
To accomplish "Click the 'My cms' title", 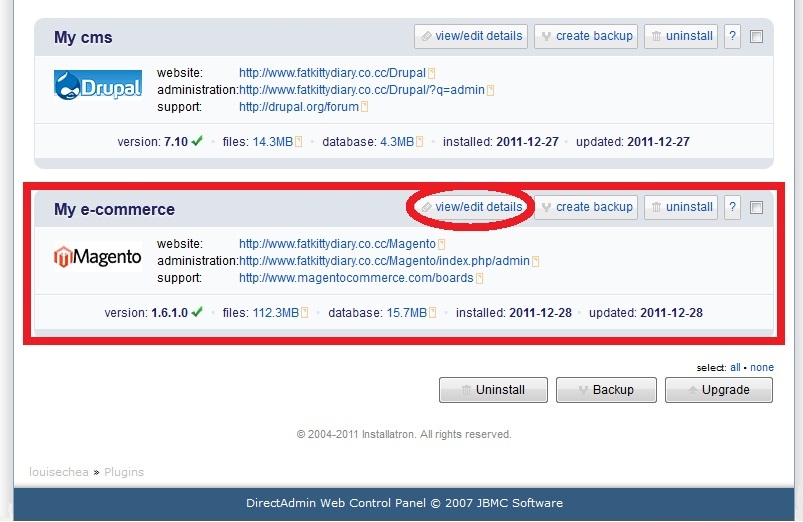I will click(x=83, y=37).
